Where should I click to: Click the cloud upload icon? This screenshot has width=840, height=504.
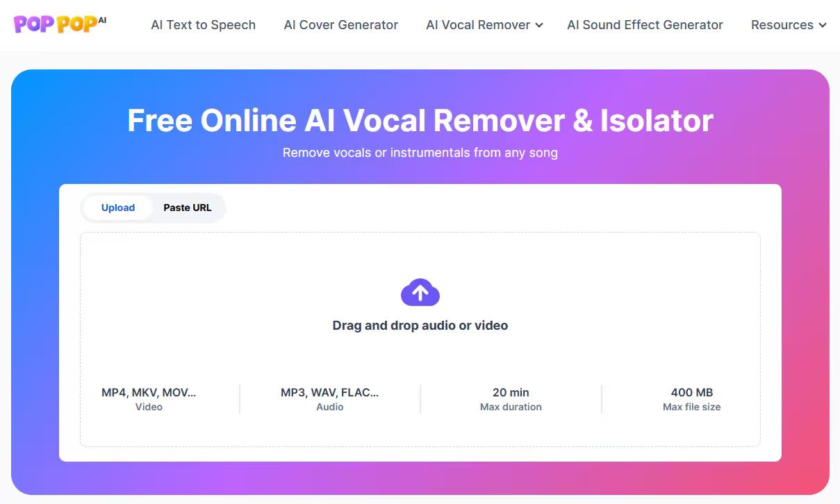420,293
